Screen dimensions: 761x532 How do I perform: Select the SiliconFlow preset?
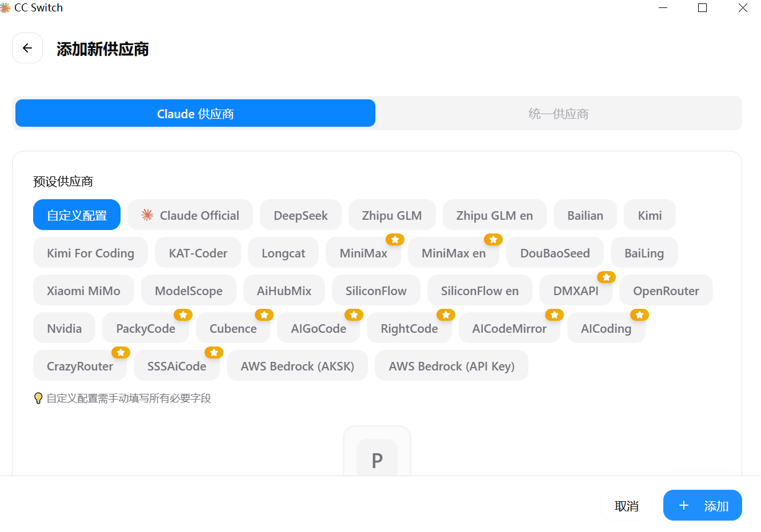tap(376, 290)
